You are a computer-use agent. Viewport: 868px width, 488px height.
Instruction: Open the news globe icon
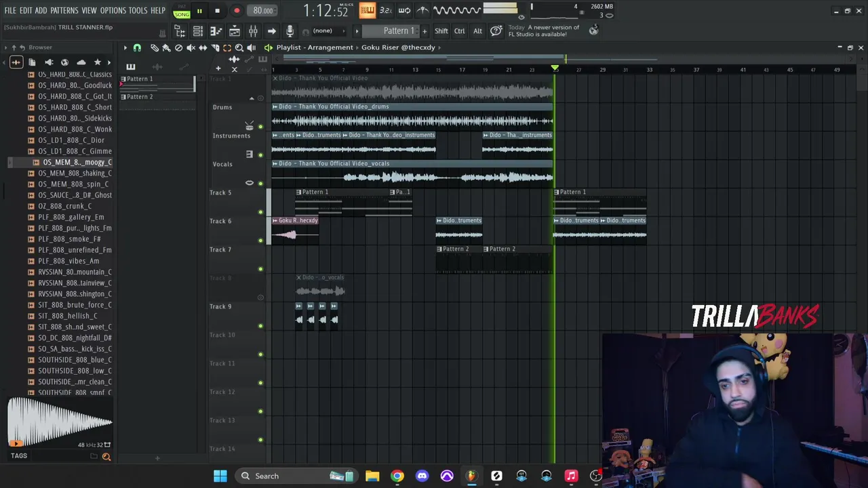[x=593, y=30]
